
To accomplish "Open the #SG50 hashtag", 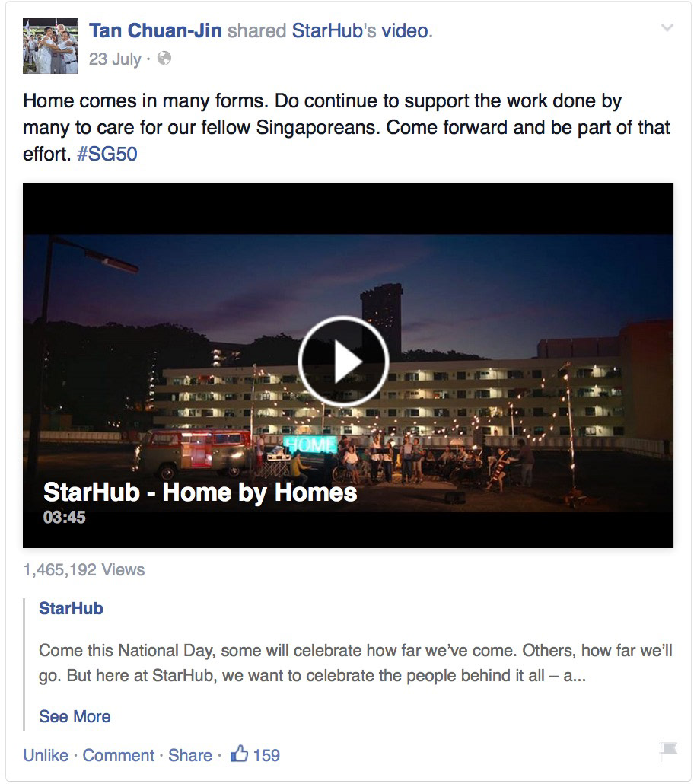I will [107, 154].
